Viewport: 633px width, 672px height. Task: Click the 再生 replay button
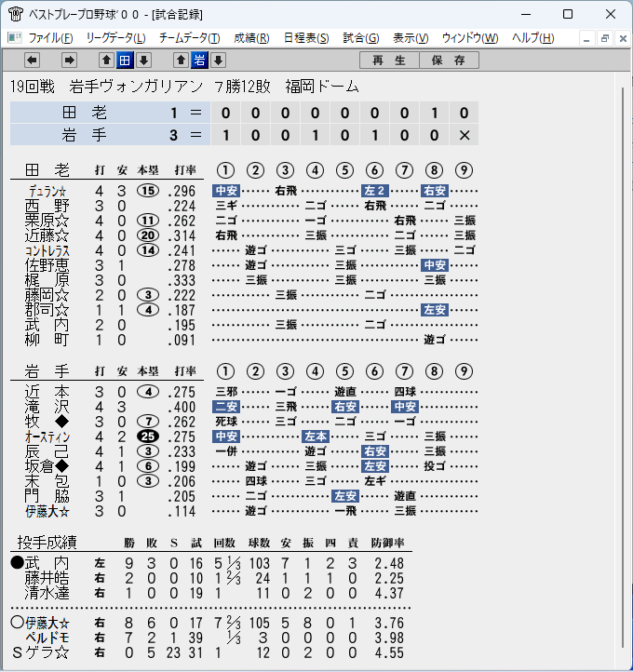pyautogui.click(x=389, y=60)
